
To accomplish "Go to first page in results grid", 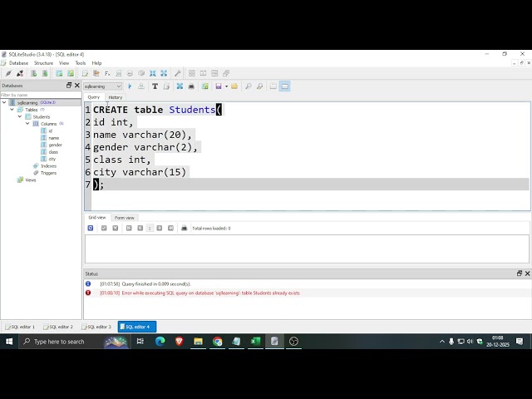I will tap(129, 228).
